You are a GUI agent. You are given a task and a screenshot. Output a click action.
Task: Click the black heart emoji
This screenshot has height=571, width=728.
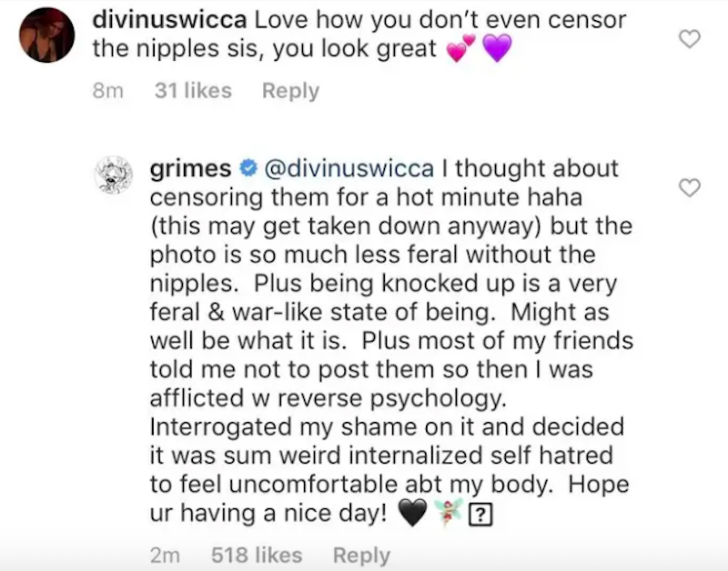pyautogui.click(x=413, y=513)
